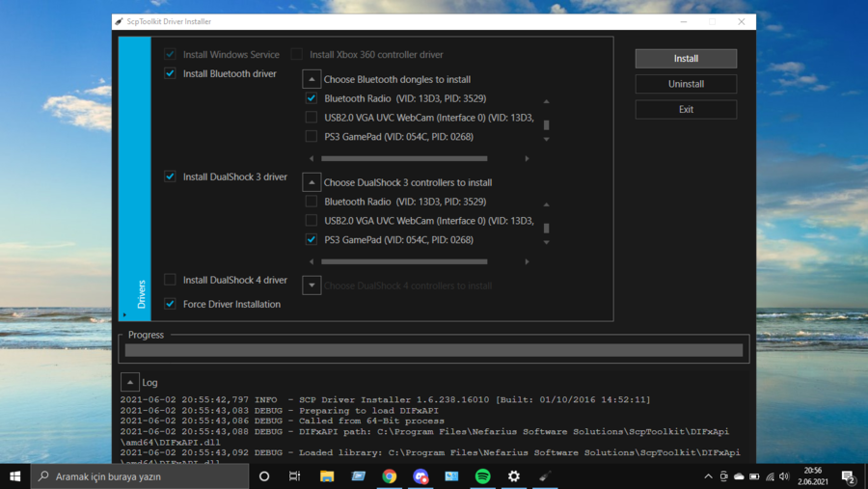Expand Choose DualShock 4 controllers section

[x=312, y=285]
